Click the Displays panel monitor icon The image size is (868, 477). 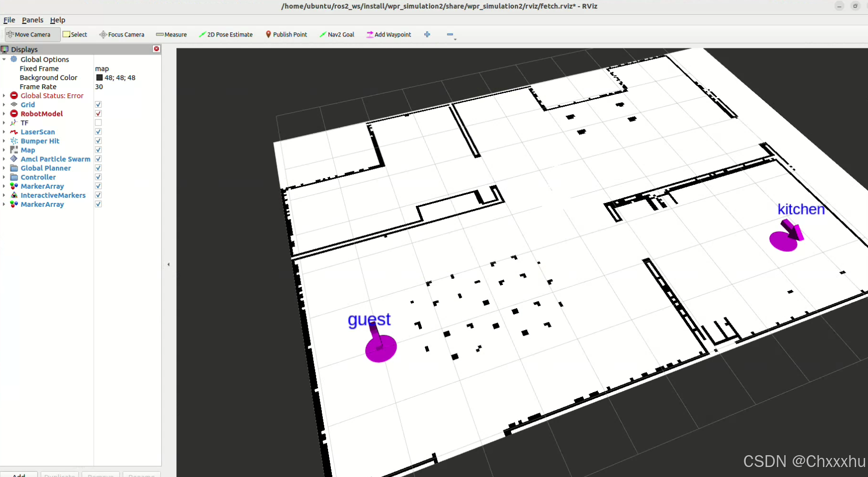coord(5,49)
